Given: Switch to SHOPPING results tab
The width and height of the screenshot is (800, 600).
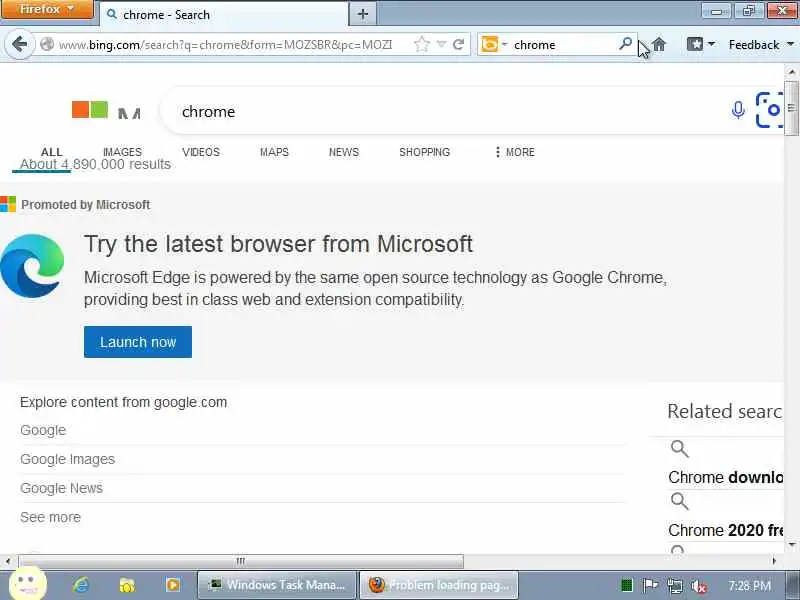Looking at the screenshot, I should (424, 152).
